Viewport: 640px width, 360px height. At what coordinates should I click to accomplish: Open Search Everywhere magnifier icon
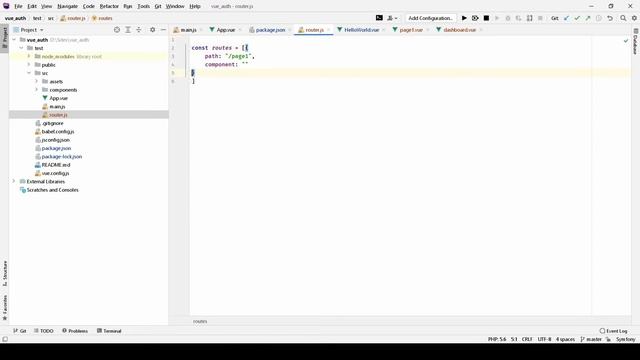pos(623,18)
